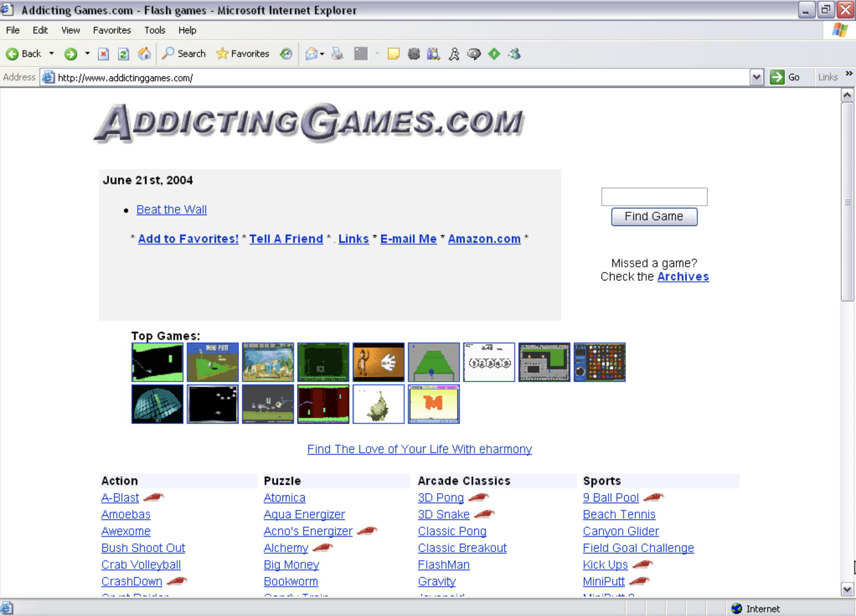
Task: Click the green Forward arrow button
Action: [71, 54]
